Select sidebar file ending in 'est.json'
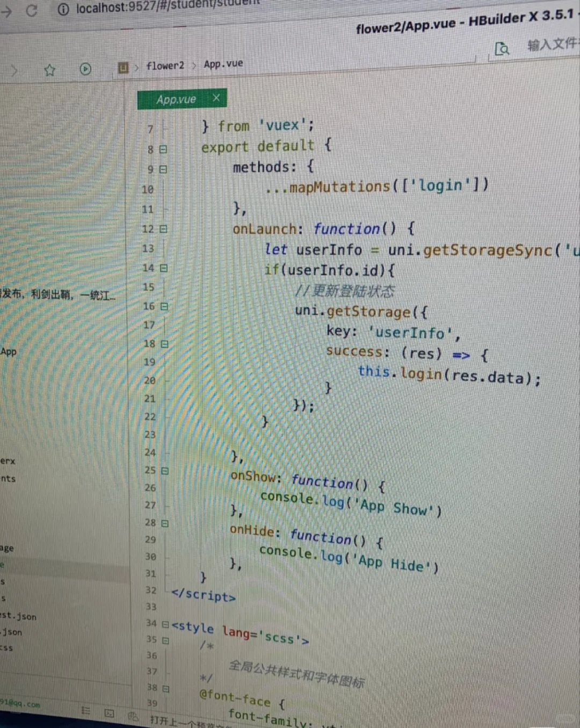Image resolution: width=580 pixels, height=728 pixels. pyautogui.click(x=18, y=616)
